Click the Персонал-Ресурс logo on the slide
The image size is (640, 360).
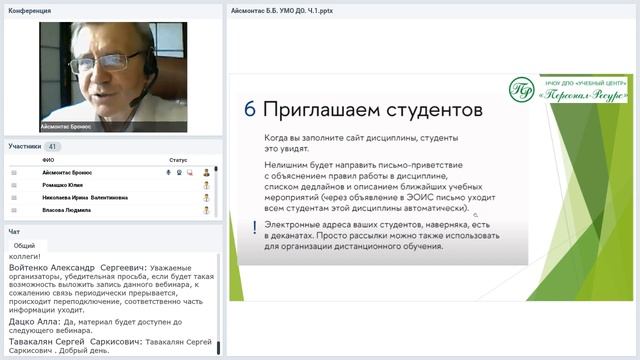pos(568,89)
